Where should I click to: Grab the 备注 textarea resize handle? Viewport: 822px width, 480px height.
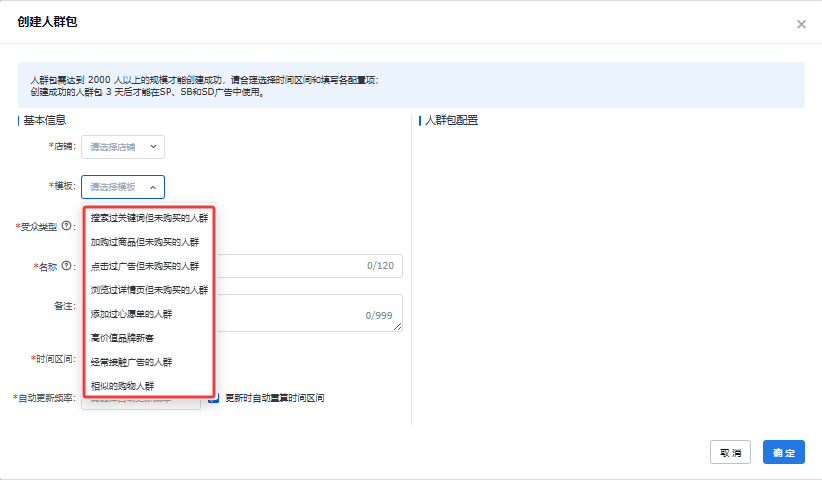tap(398, 326)
